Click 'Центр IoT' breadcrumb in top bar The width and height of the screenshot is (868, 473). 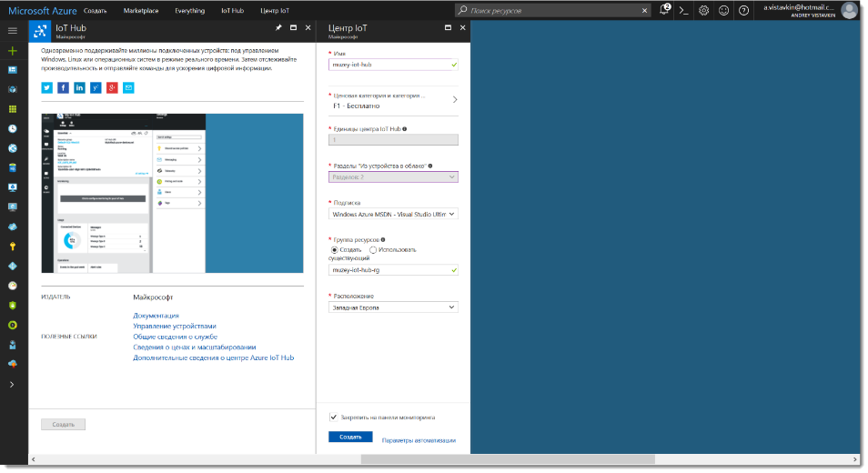point(275,11)
